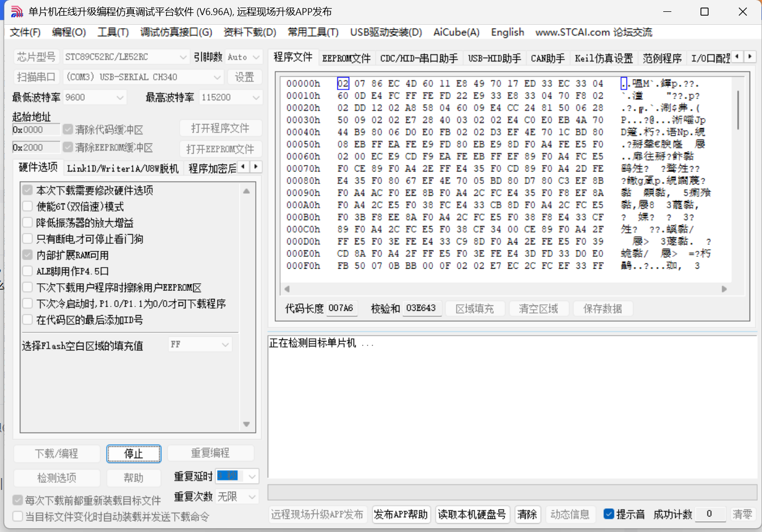Check 在代码区的最后添加ID号
Image resolution: width=762 pixels, height=532 pixels.
coord(28,319)
